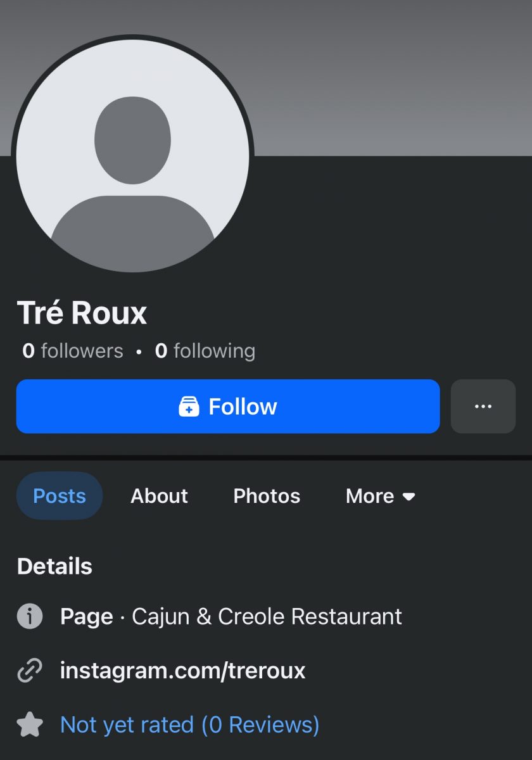Click the follow plus icon inside Follow button
The height and width of the screenshot is (760, 532).
point(189,407)
